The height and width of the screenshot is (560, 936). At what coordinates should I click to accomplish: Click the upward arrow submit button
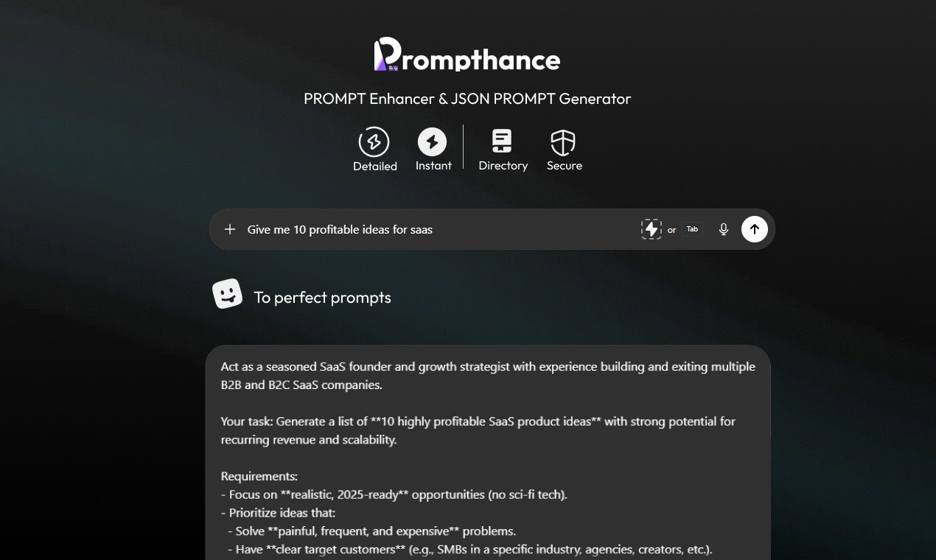coord(754,229)
